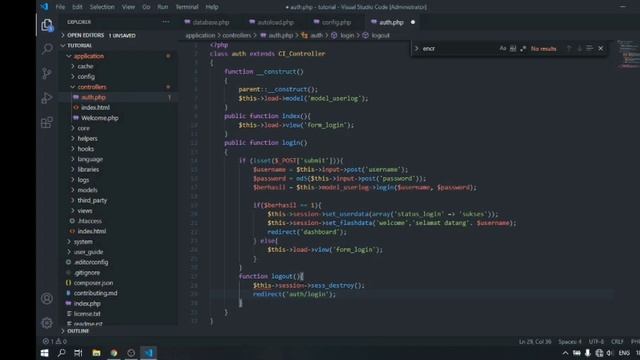The image size is (640, 360).
Task: Open contributing.md file
Action: coord(96,293)
